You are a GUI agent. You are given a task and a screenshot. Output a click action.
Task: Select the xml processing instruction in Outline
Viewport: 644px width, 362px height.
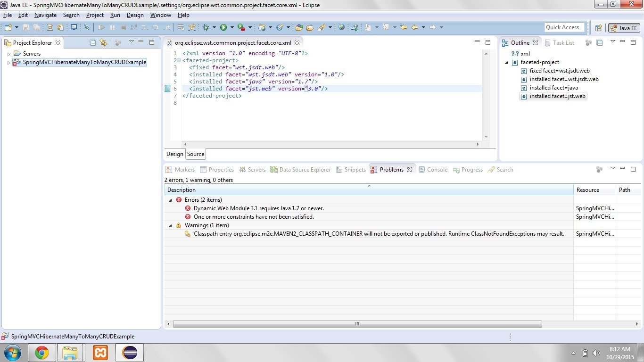pyautogui.click(x=521, y=54)
